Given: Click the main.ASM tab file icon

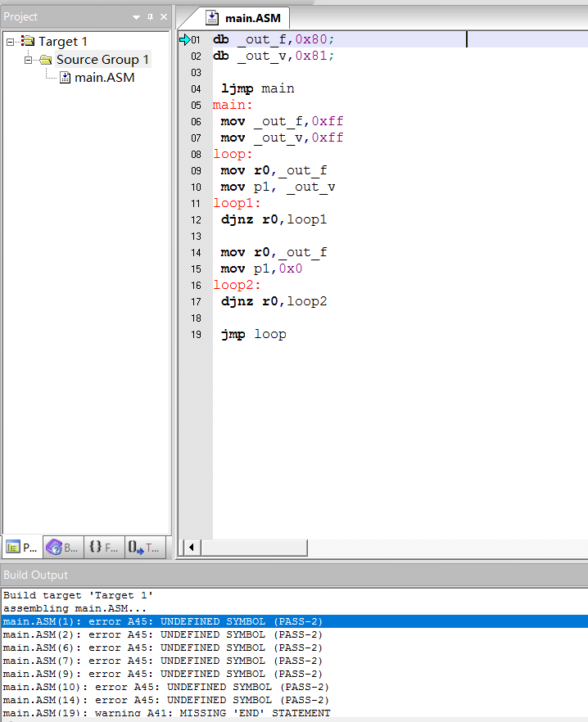Looking at the screenshot, I should 212,18.
